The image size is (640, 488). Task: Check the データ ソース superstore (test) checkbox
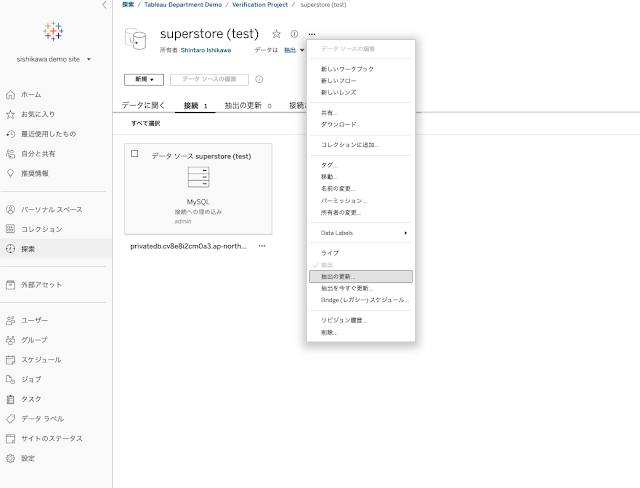(135, 154)
